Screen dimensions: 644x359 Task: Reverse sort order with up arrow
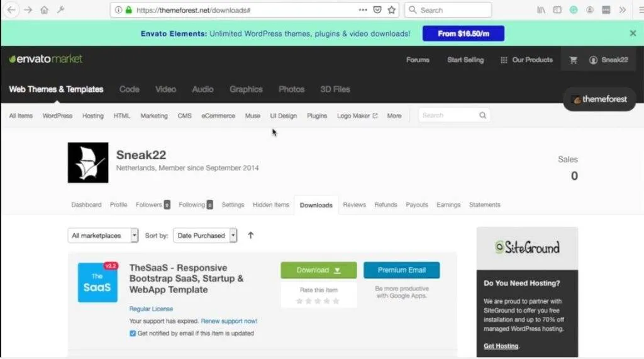point(250,235)
